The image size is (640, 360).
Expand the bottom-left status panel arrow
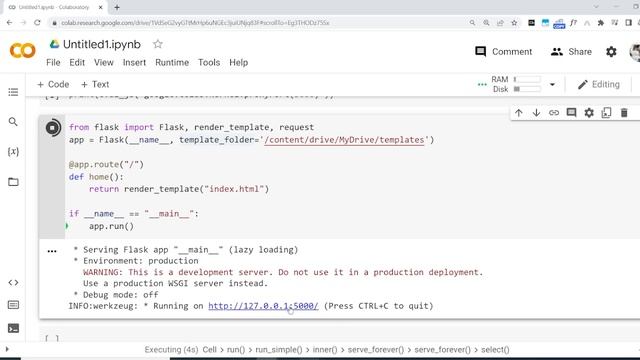point(7,349)
